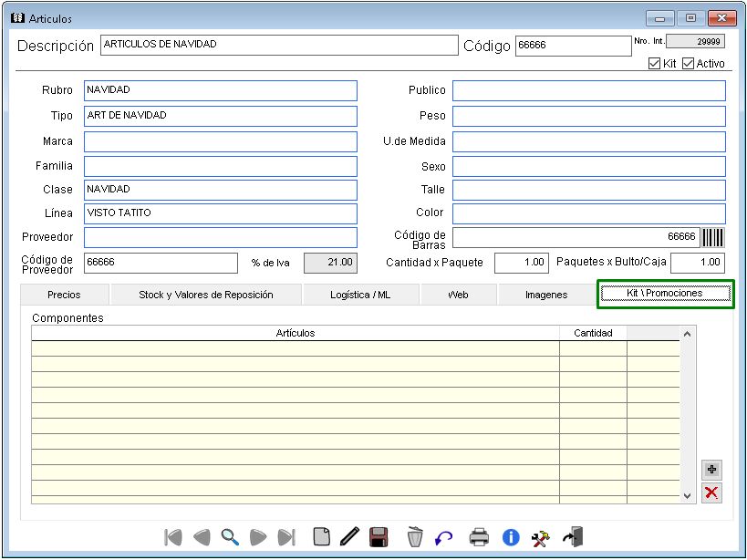Click the barcode icon beside Código de Barras

click(x=713, y=237)
